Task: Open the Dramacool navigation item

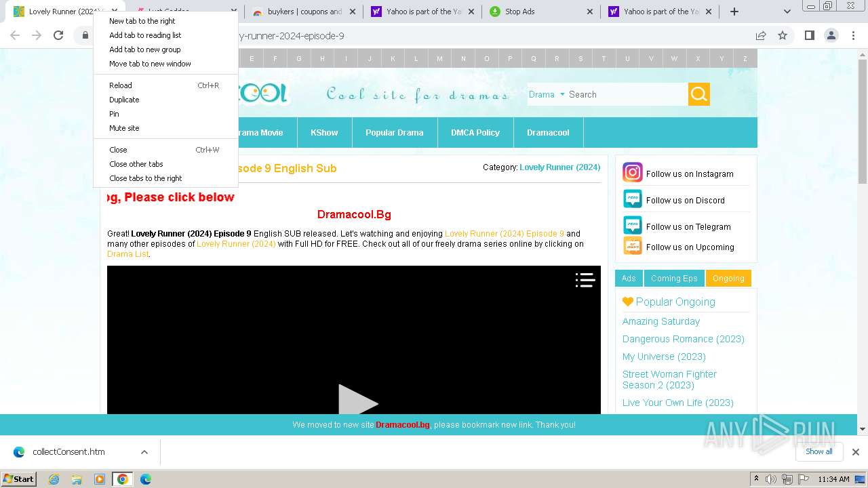Action: [x=548, y=132]
